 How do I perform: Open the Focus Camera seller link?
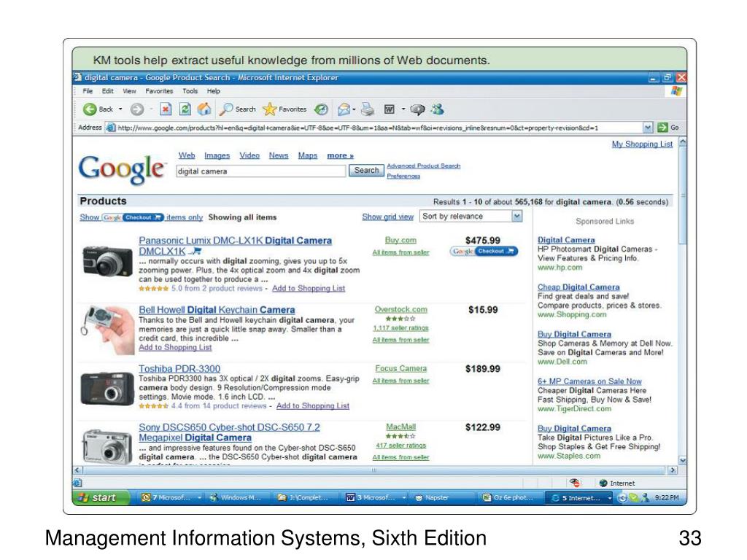400,368
